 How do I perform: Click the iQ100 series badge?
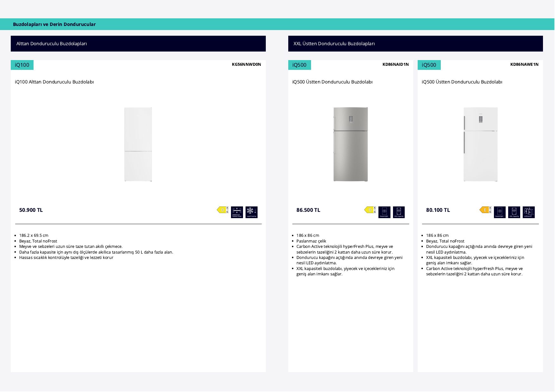pyautogui.click(x=22, y=65)
